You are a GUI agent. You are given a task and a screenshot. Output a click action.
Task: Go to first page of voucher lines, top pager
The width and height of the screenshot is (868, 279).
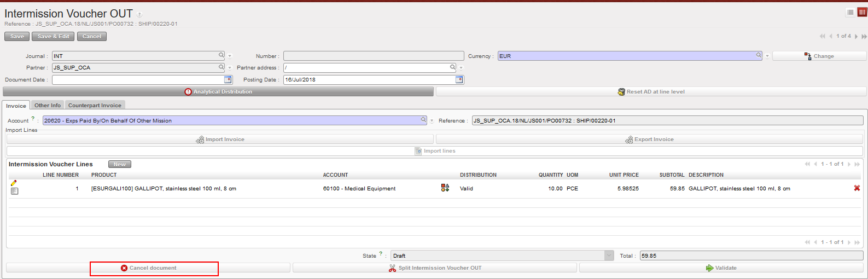pos(807,164)
